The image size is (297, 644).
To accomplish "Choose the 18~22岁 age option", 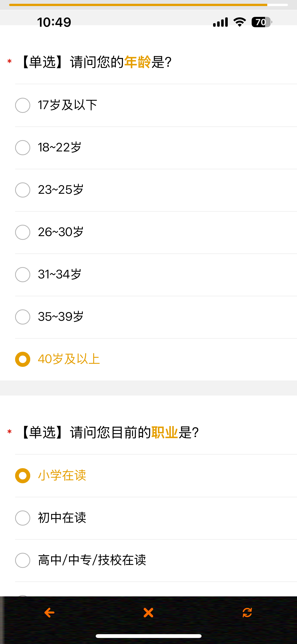I will tap(156, 148).
